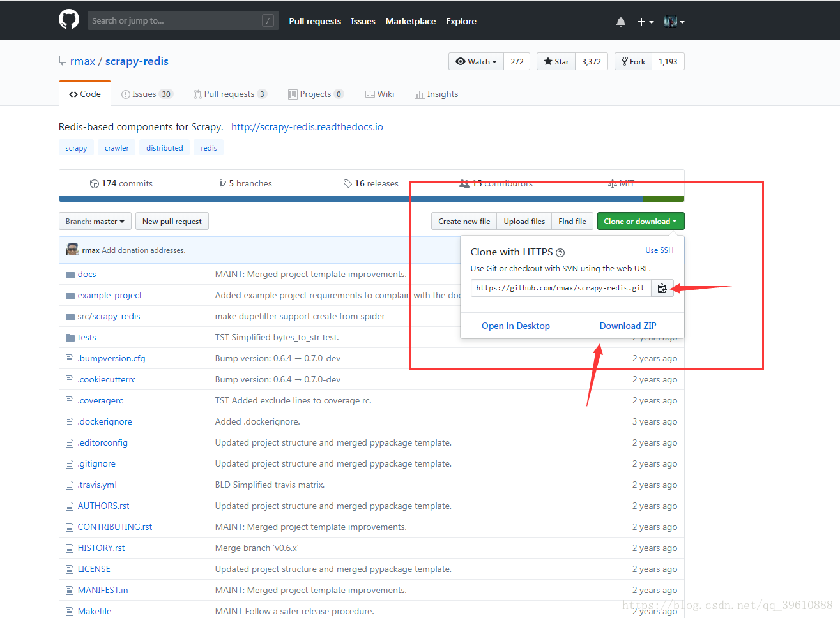
Task: Open scrapy-redis repository link
Action: click(x=137, y=61)
